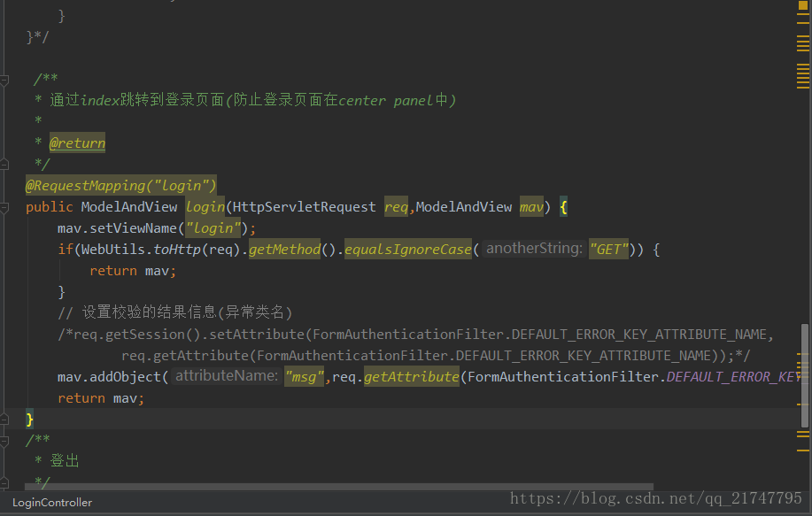Click the LoginController breadcrumb
The width and height of the screenshot is (812, 516).
coord(51,502)
